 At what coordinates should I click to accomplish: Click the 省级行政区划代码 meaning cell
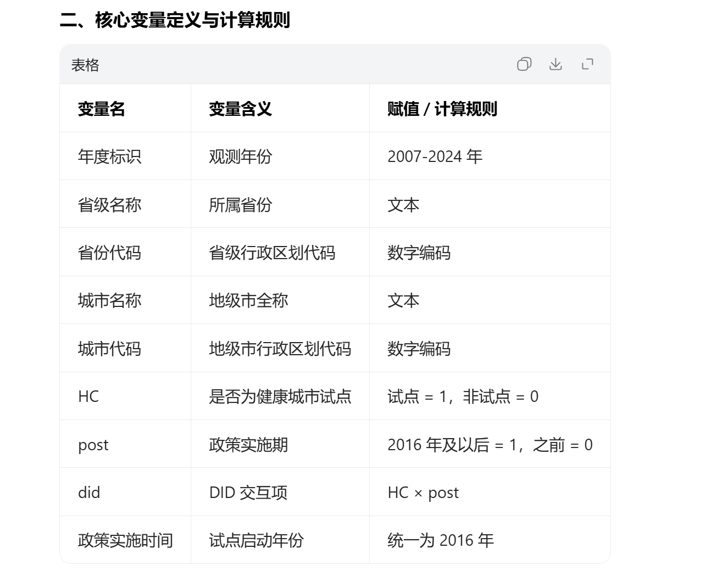pos(272,253)
